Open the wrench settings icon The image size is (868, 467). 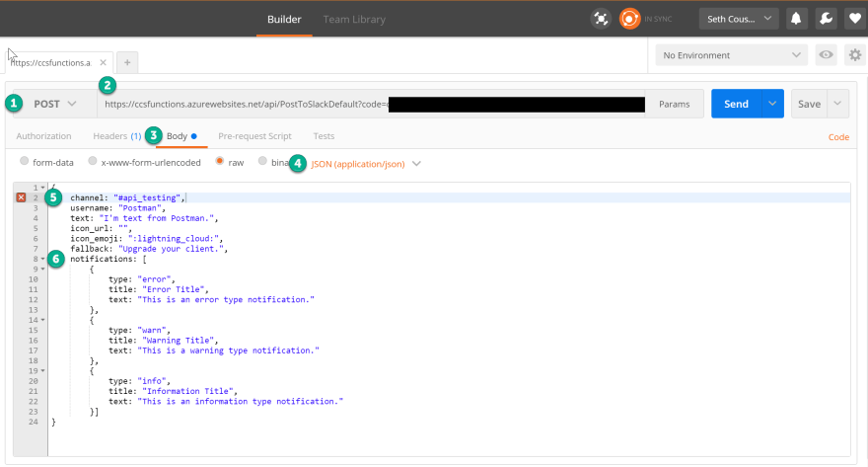826,19
